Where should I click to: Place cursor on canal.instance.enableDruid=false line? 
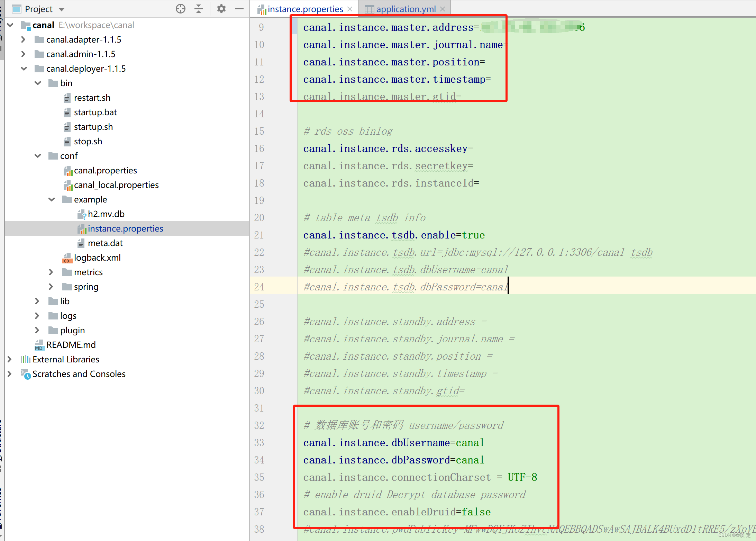pyautogui.click(x=397, y=512)
